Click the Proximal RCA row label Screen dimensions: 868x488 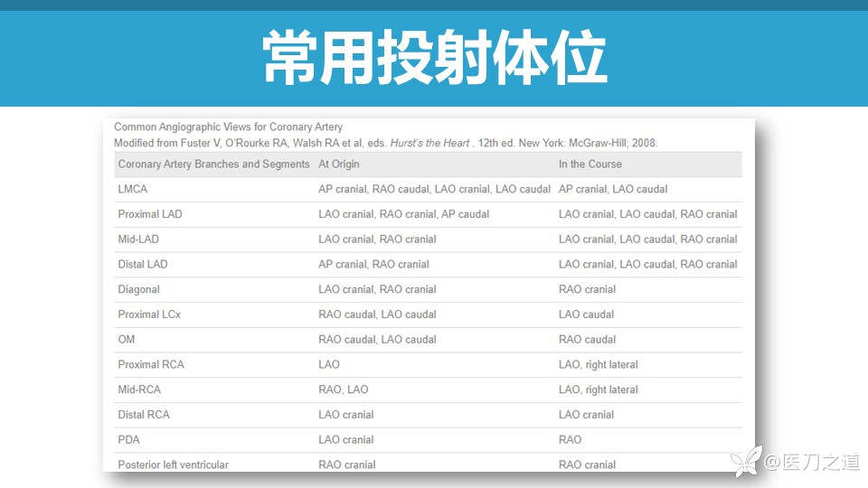[150, 365]
